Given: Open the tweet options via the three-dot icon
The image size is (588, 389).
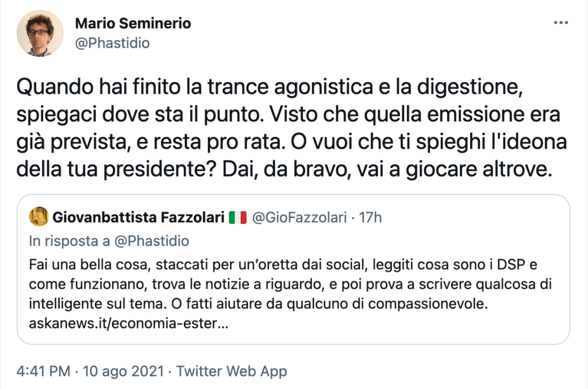Looking at the screenshot, I should click(x=560, y=22).
